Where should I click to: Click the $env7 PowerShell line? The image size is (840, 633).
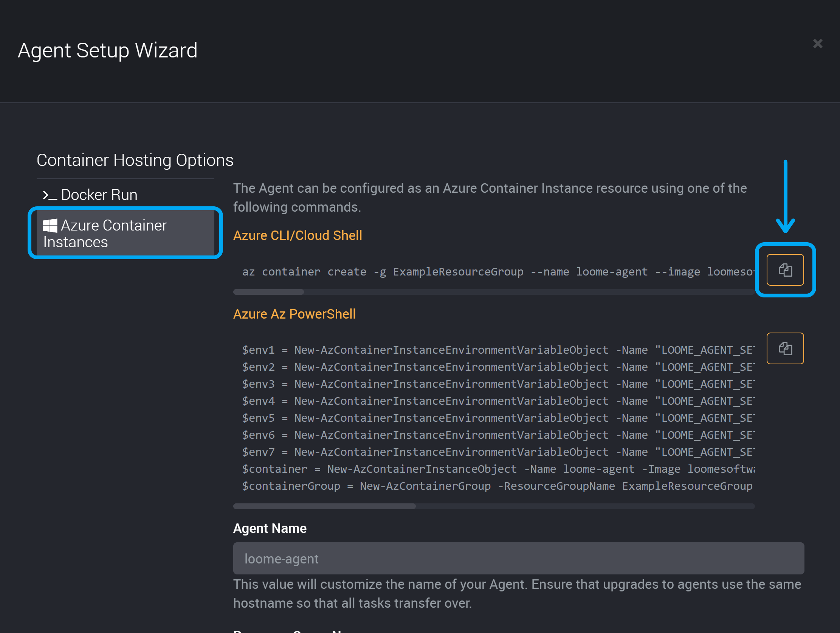click(x=498, y=452)
